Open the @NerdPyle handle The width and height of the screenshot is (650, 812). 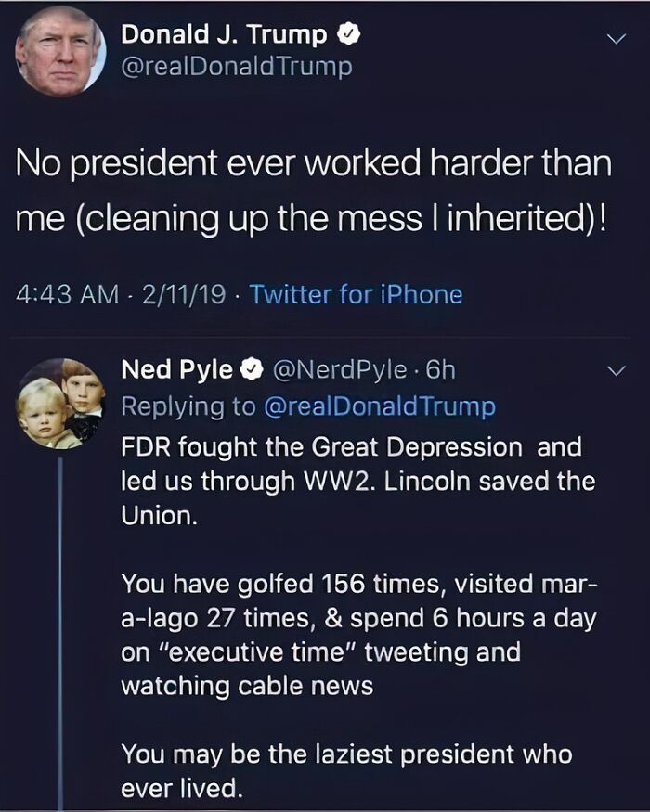point(338,369)
